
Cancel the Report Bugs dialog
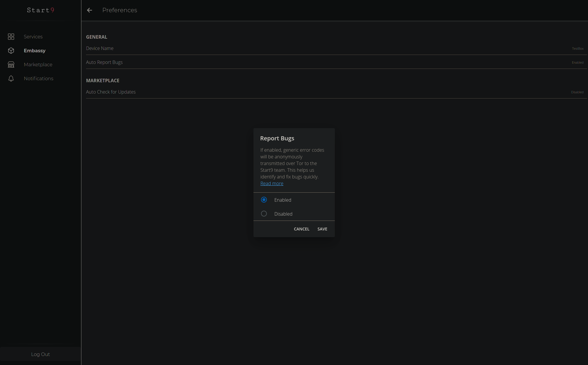click(301, 229)
